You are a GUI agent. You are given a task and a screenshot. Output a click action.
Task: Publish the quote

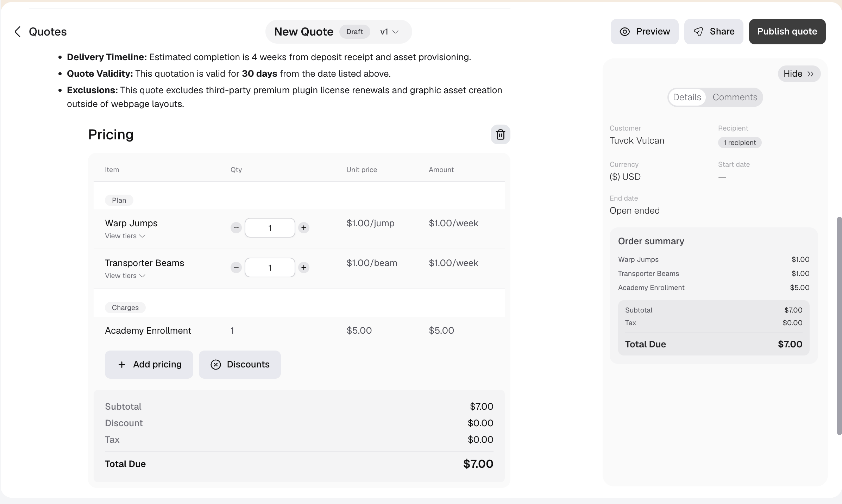(x=787, y=32)
